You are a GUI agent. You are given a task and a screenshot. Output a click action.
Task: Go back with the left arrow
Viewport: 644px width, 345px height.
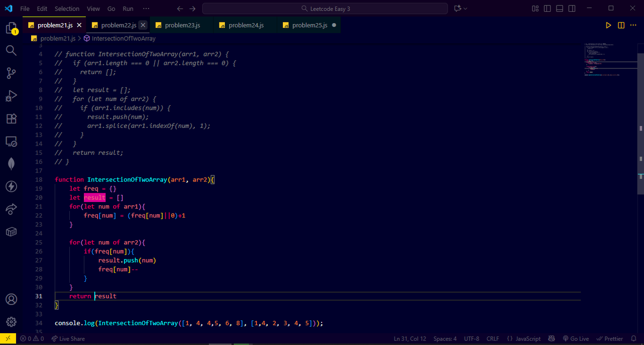[180, 9]
